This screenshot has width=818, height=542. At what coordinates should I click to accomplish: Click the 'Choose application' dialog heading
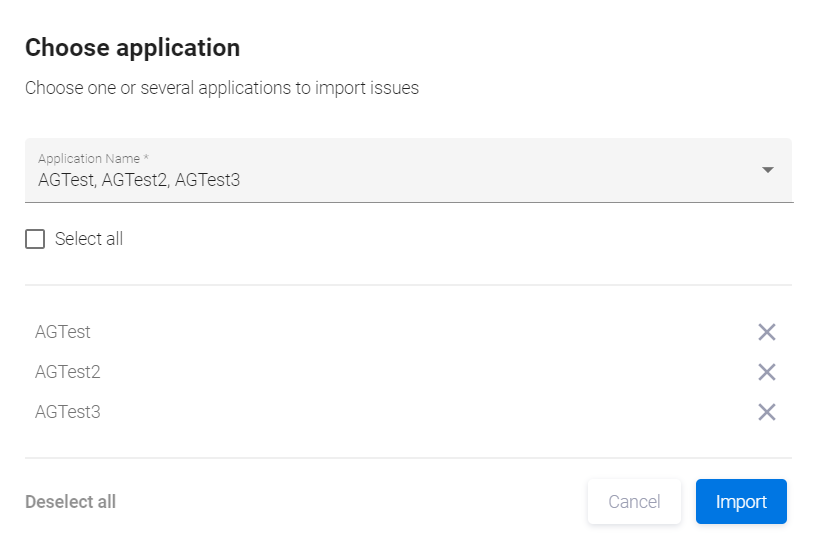pyautogui.click(x=132, y=47)
